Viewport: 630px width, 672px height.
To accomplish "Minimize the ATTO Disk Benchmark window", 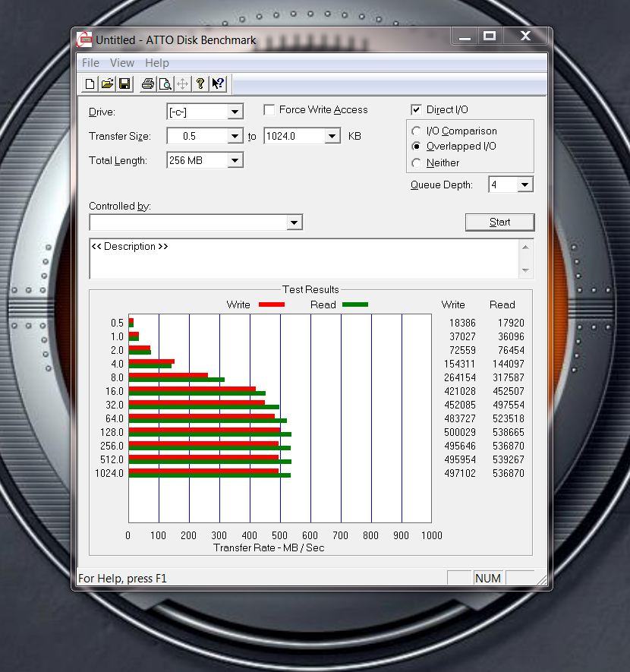I will point(465,36).
